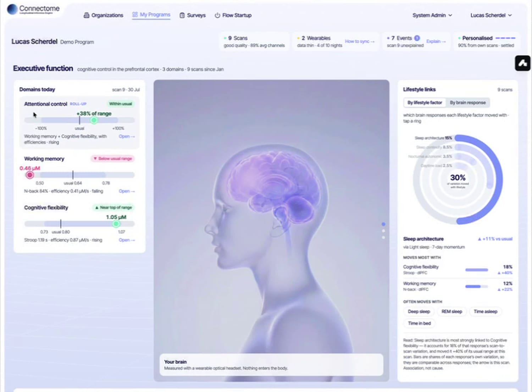Image resolution: width=532 pixels, height=392 pixels.
Task: Click the brain model image
Action: pos(271,231)
